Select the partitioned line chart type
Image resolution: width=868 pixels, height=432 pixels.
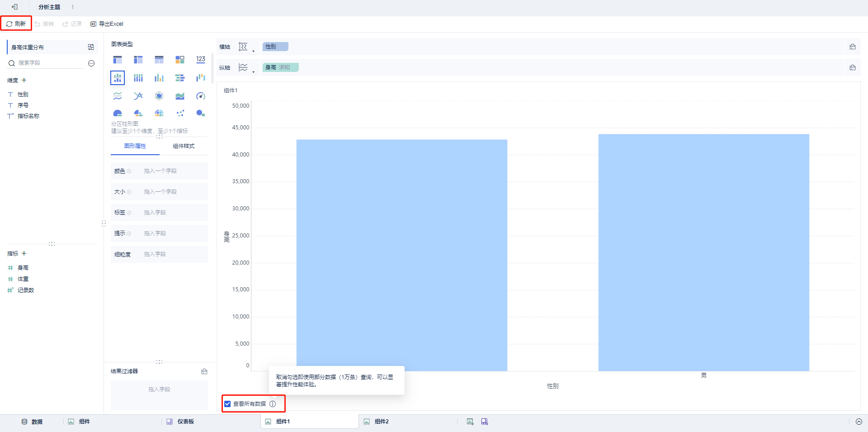point(118,96)
